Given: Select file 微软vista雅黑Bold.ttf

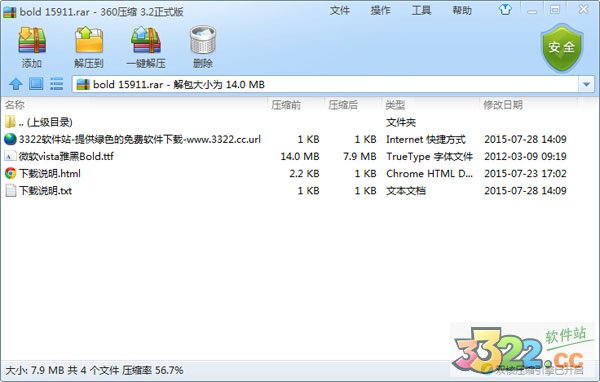Looking at the screenshot, I should coord(285,156).
